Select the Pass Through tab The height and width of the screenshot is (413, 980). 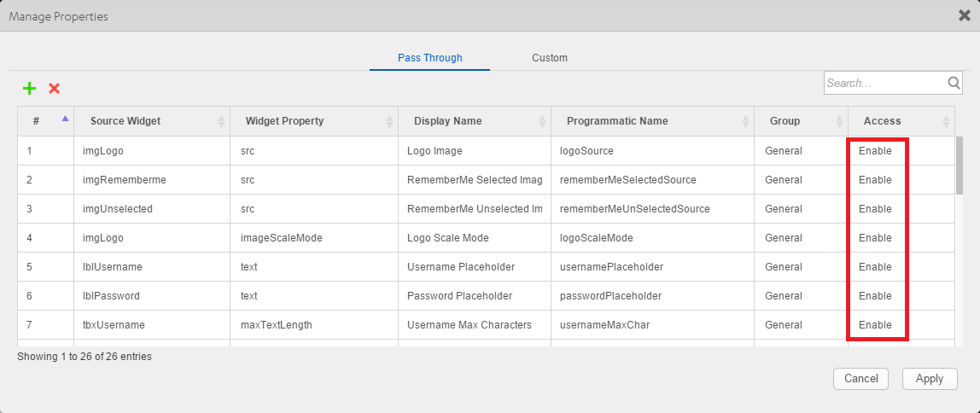coord(429,58)
